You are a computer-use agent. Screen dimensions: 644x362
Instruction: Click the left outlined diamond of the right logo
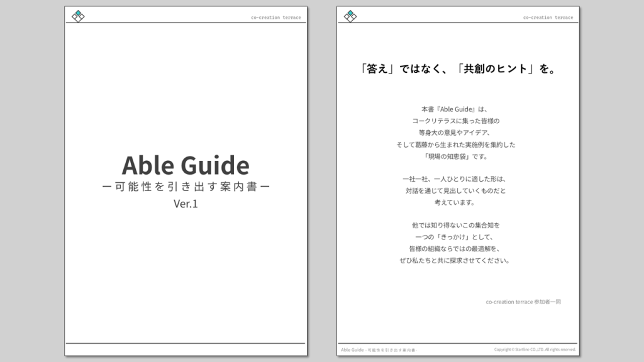point(347,16)
